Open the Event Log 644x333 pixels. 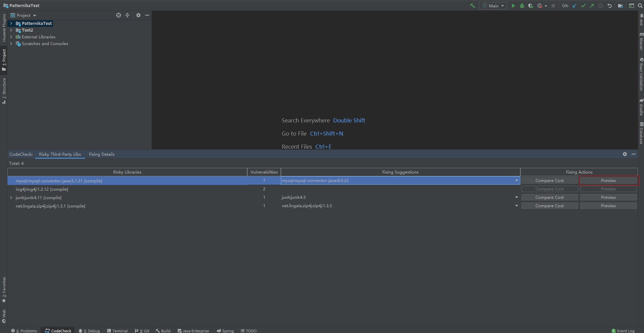623,331
